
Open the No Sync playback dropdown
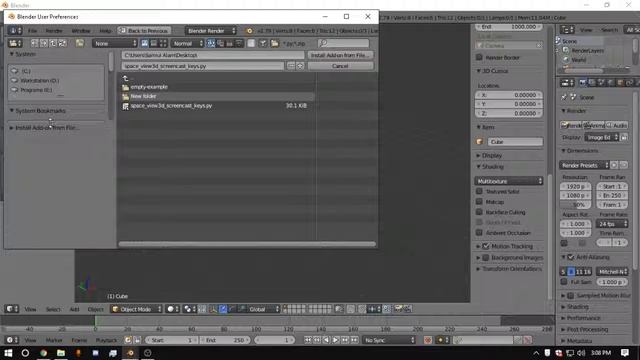[389, 340]
